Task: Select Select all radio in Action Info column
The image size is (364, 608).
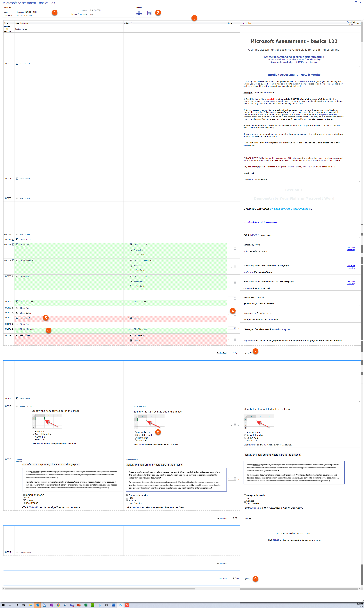Action: click(136, 441)
